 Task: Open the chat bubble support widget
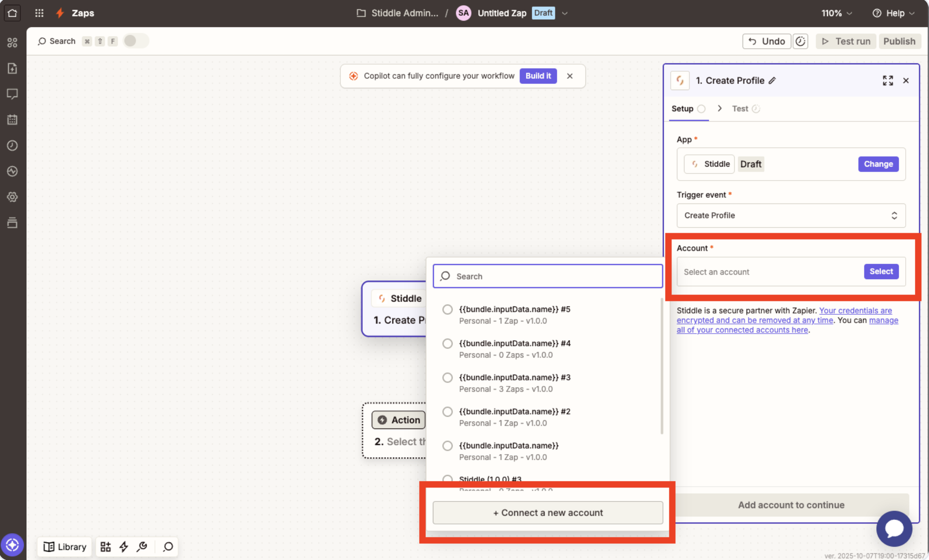tap(893, 528)
